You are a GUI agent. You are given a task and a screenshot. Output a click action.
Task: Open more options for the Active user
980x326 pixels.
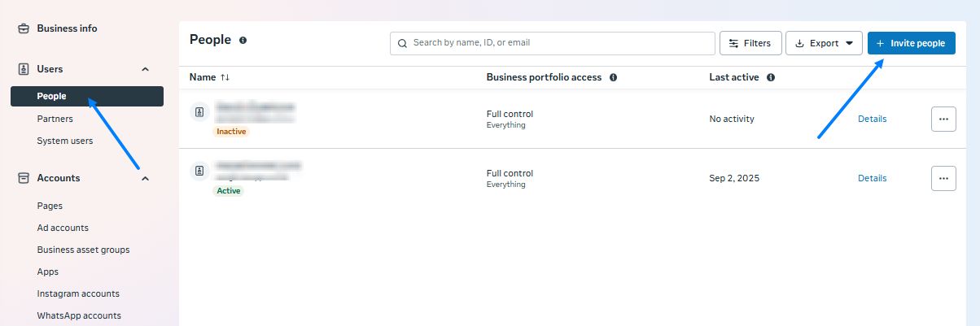click(943, 178)
